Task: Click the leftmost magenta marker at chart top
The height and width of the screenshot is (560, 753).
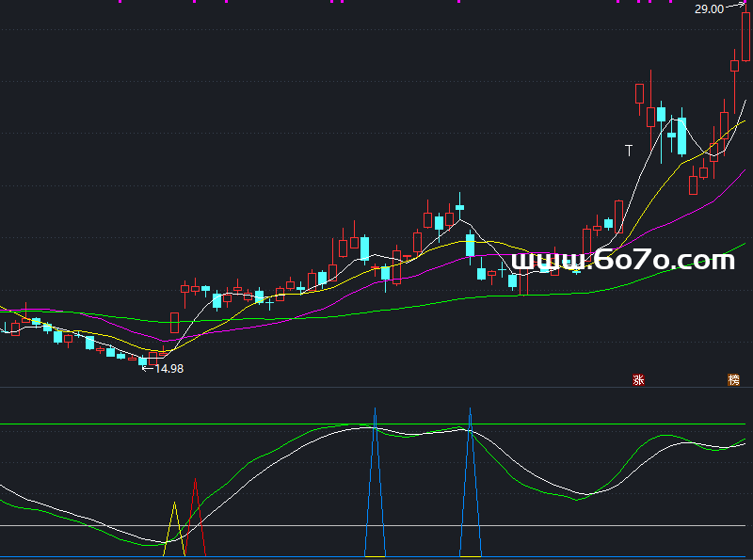Action: (120, 2)
